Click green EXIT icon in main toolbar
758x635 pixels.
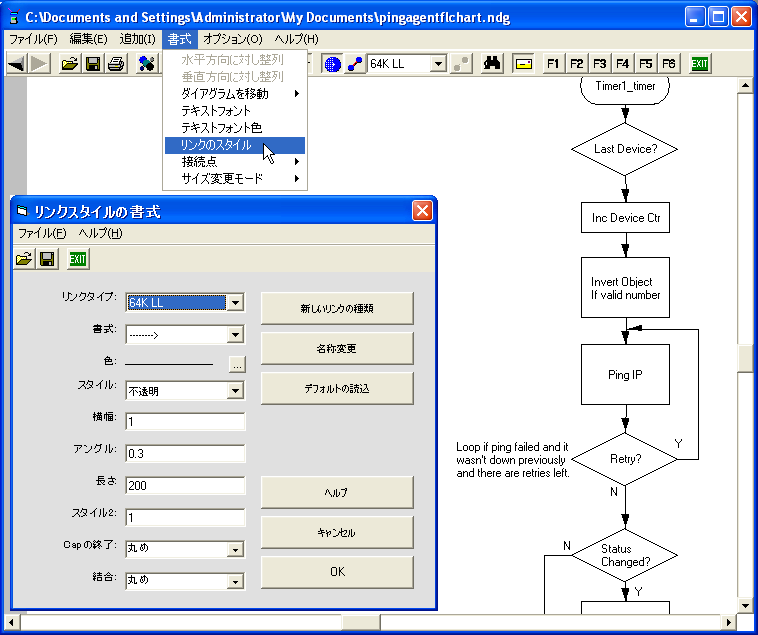coord(700,63)
